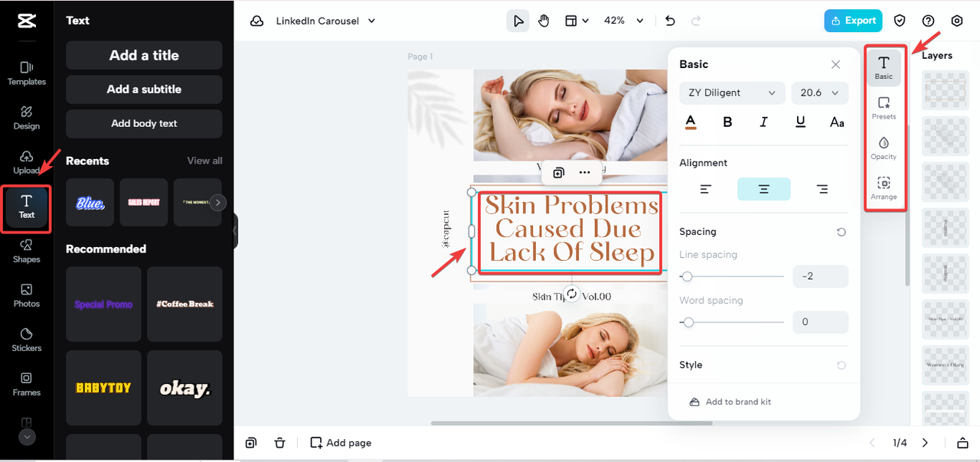Click the Add a subtitle button
This screenshot has width=980, height=462.
(144, 89)
